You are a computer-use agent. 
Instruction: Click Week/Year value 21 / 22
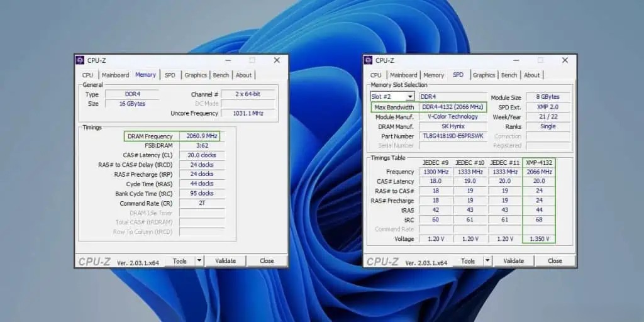(x=548, y=116)
